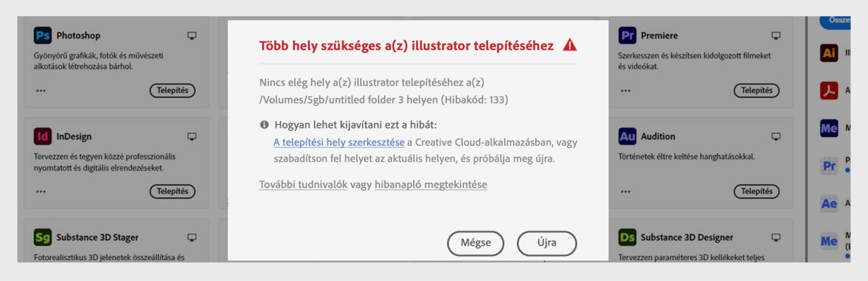868x281 pixels.
Task: Click the desktop icon on Substance 3D Stager card
Action: pos(192,237)
